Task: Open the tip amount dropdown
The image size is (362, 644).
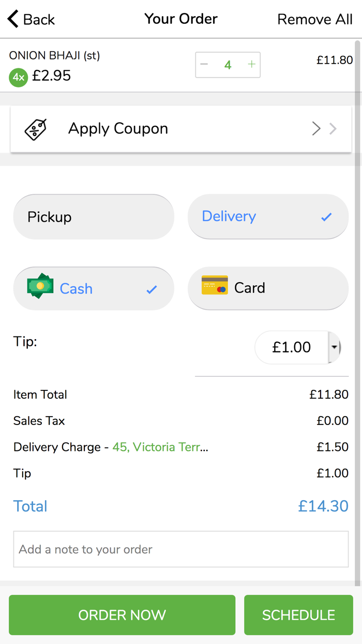Action: point(336,347)
